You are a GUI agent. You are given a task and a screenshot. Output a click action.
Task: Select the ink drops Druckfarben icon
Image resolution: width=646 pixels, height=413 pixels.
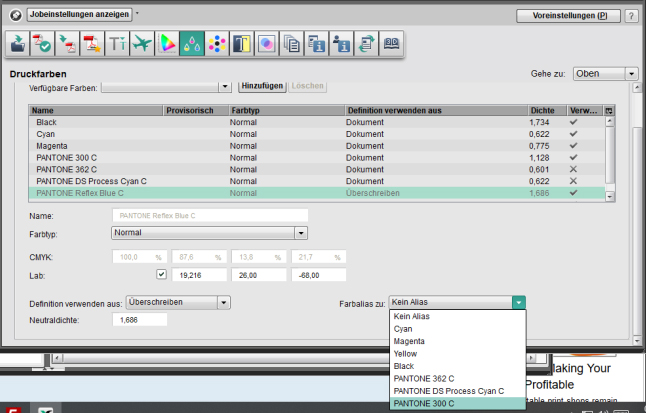(192, 43)
